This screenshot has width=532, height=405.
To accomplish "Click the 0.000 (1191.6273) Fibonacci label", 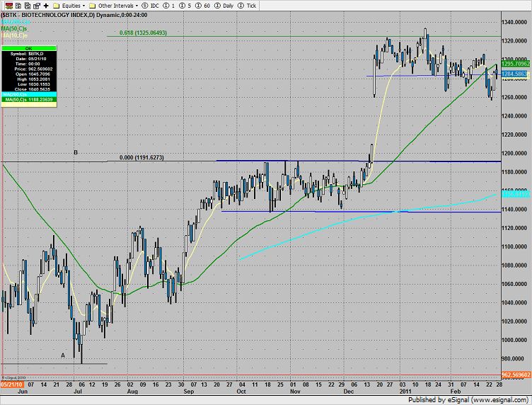I will pos(141,157).
